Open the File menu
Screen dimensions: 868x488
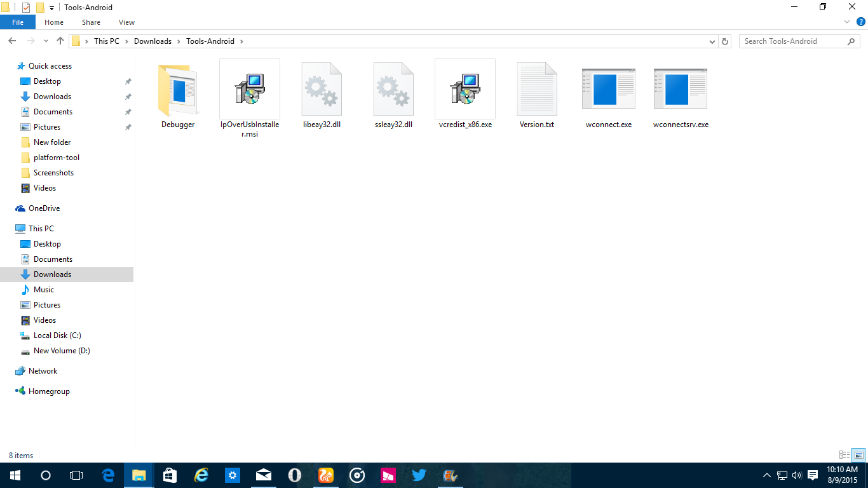tap(18, 22)
